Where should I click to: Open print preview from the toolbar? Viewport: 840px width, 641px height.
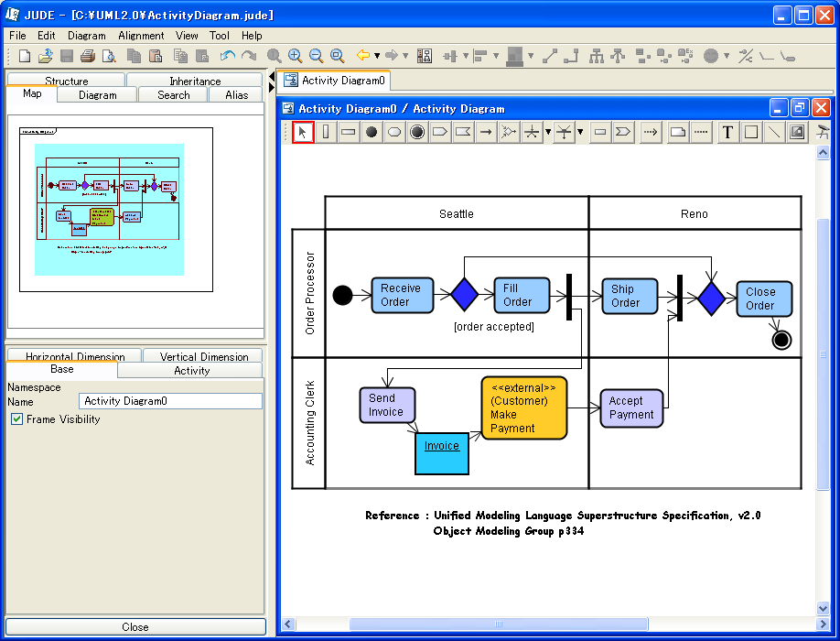coord(109,56)
